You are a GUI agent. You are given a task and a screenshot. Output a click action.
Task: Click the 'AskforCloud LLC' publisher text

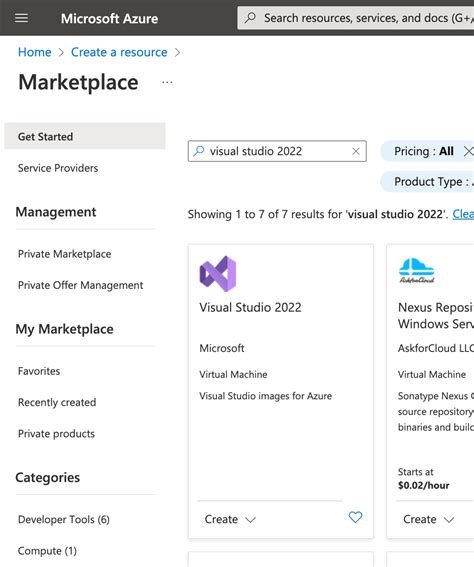pyautogui.click(x=436, y=348)
